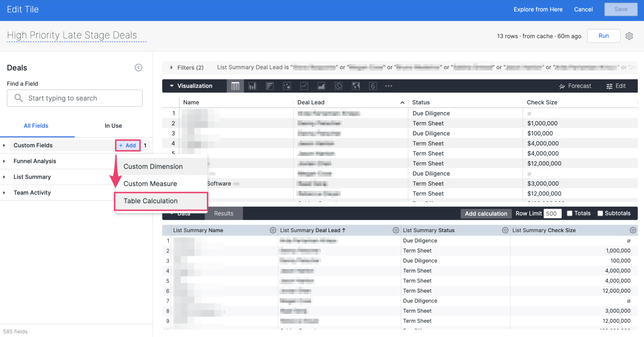Viewport: 644px width, 337px height.
Task: Choose the single value visualization
Action: click(373, 86)
